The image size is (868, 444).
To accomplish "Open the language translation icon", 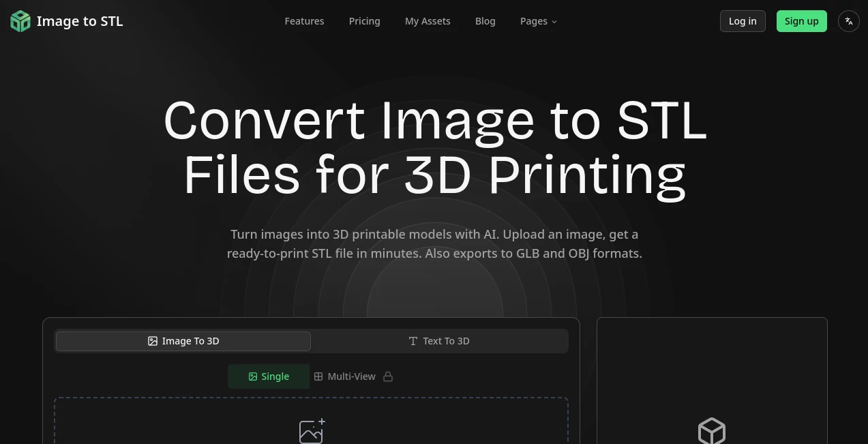I will (848, 21).
